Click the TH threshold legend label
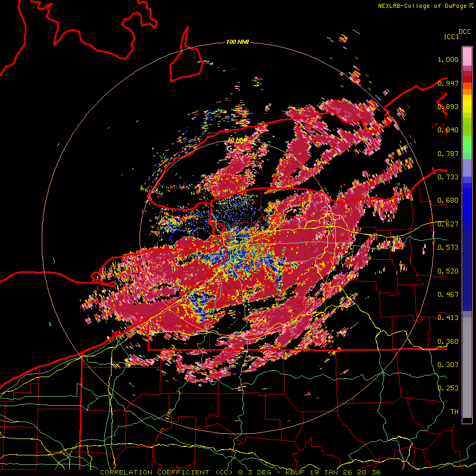This screenshot has width=476, height=476. (454, 412)
